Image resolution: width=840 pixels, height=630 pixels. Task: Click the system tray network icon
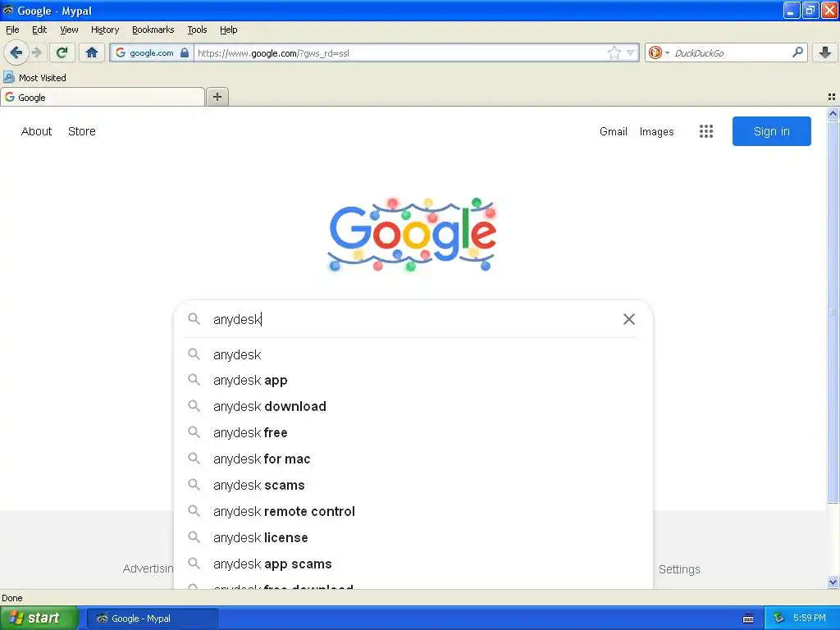point(778,619)
